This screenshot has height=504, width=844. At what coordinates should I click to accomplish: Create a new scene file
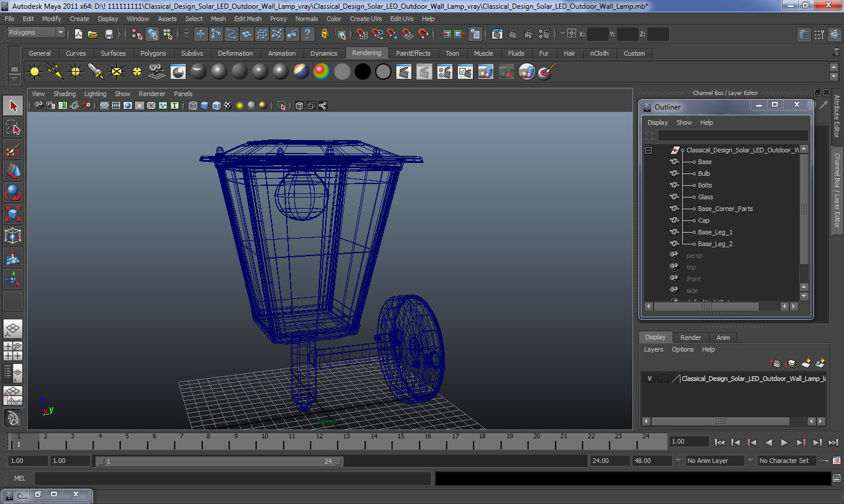click(x=78, y=34)
